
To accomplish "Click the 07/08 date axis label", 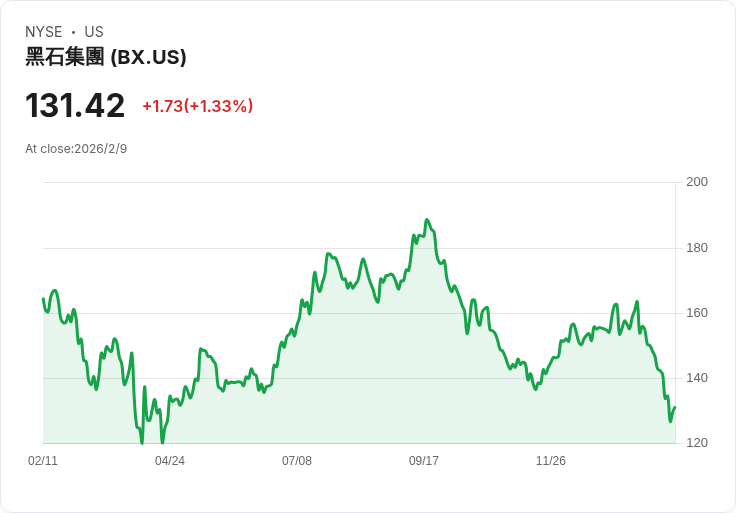I will [297, 461].
